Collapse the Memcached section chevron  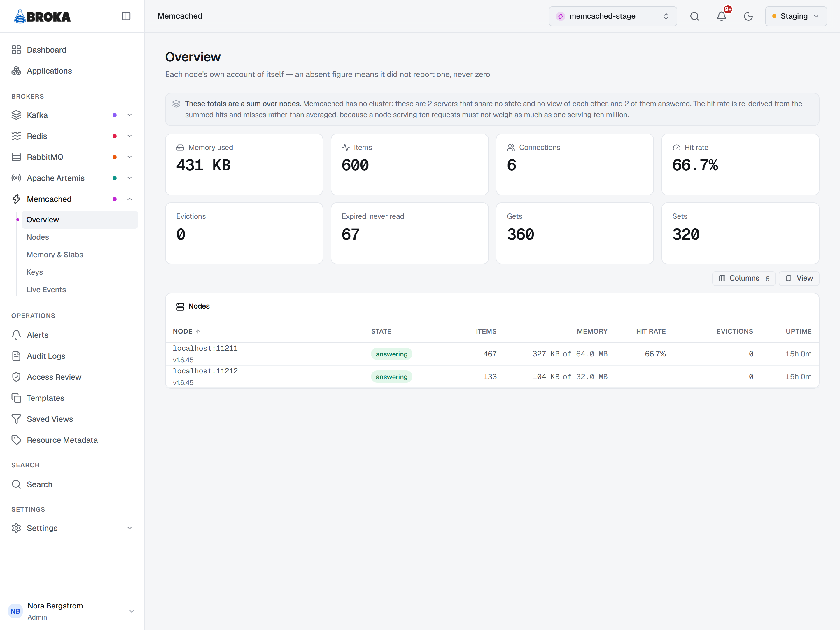point(129,199)
